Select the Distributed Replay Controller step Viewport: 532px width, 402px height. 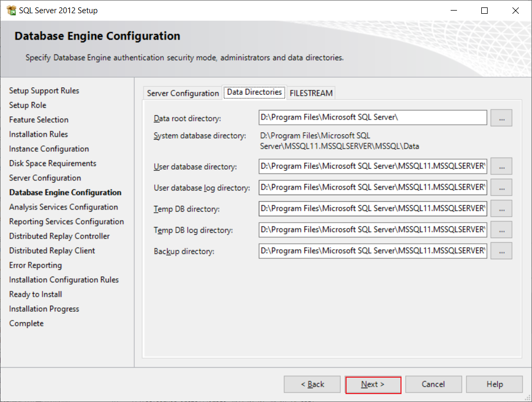click(59, 236)
